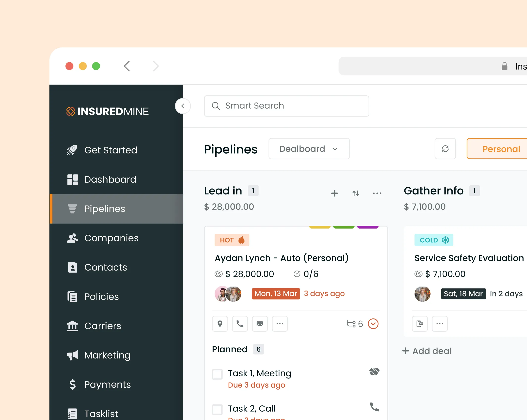Collapse the sidebar with the chevron button
Viewport: 527px width, 420px height.
pyautogui.click(x=183, y=106)
